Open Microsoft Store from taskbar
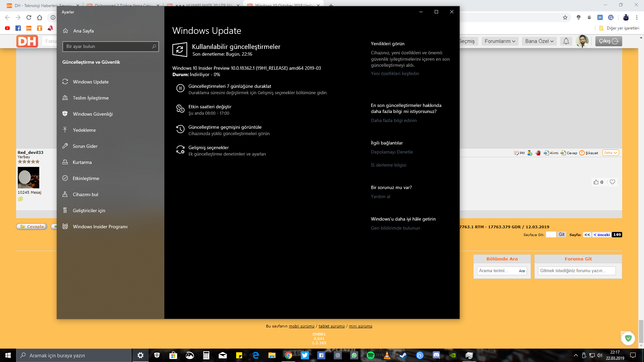Viewport: 644px width, 362px height. (173, 355)
